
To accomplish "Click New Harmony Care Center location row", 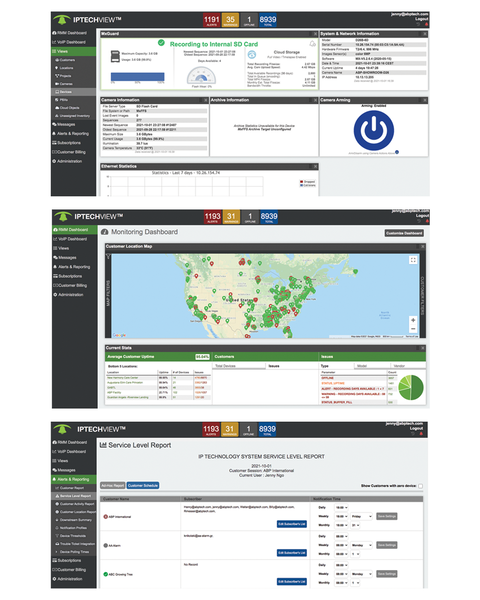I will coord(158,378).
